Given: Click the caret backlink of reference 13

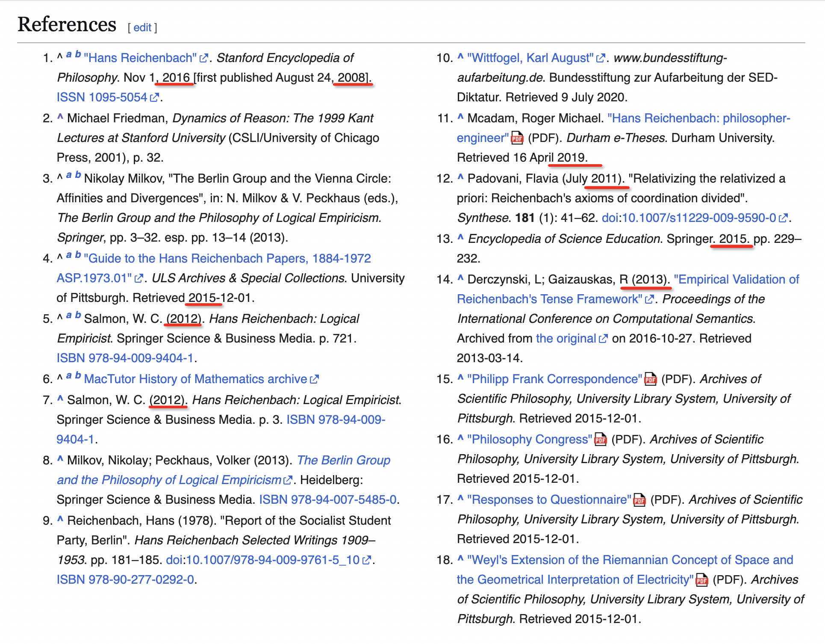Looking at the screenshot, I should [460, 238].
